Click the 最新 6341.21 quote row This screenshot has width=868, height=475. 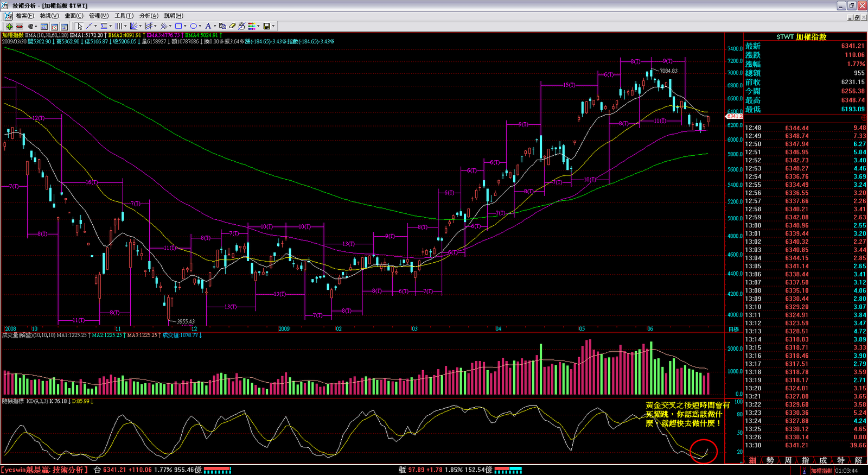click(805, 46)
